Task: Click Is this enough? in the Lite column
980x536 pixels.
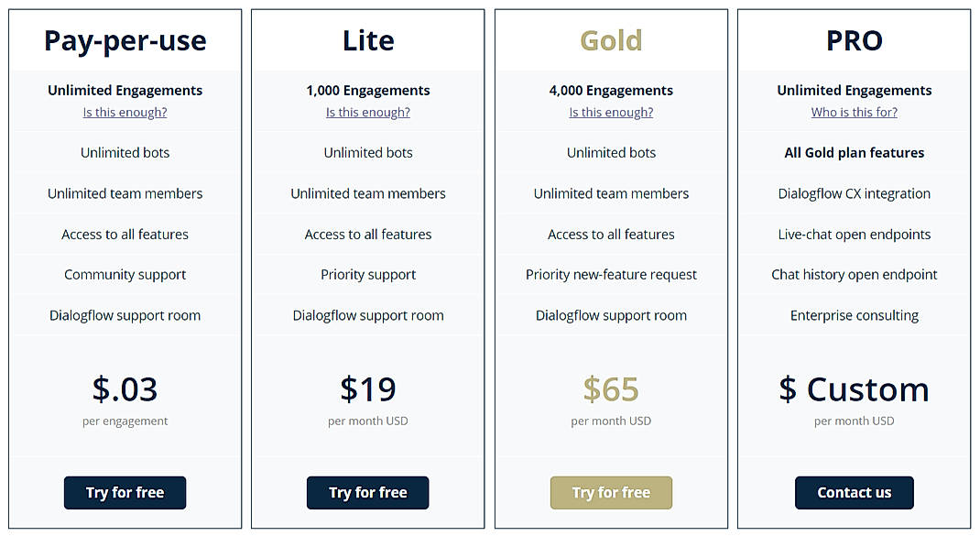Action: 367,112
